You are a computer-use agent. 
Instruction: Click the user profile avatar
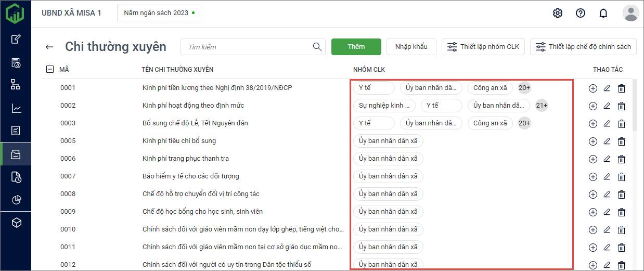tap(630, 13)
